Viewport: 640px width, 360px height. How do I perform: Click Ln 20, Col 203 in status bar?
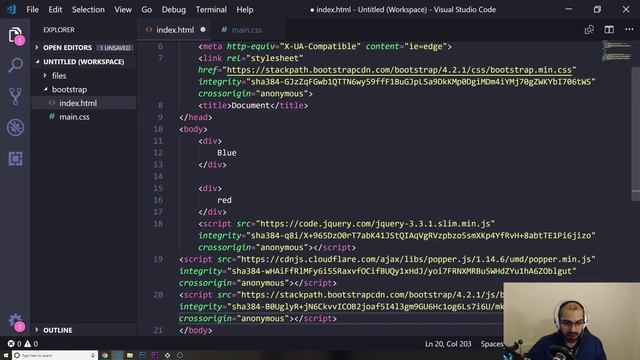[x=448, y=344]
